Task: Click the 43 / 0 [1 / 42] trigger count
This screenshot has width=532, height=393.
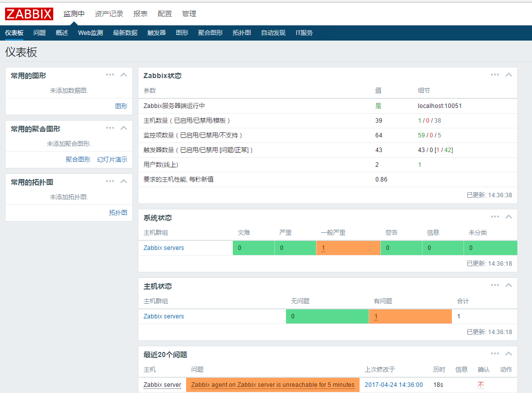Action: (x=435, y=150)
